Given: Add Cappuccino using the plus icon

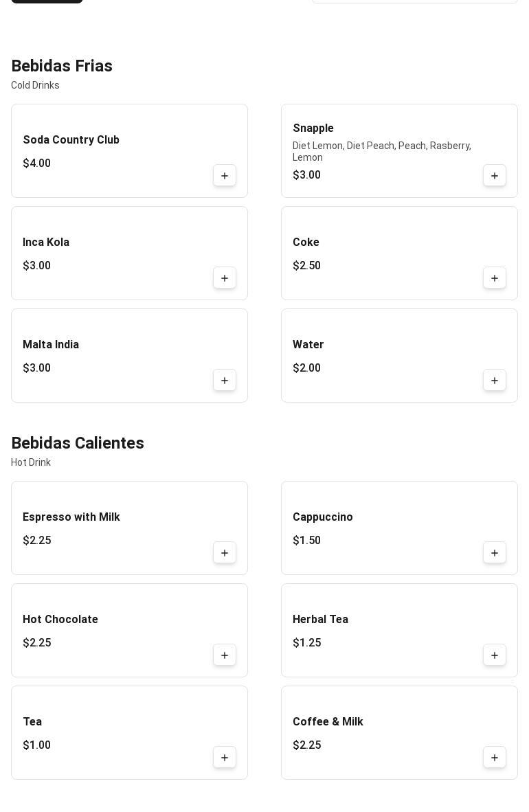Looking at the screenshot, I should [495, 553].
